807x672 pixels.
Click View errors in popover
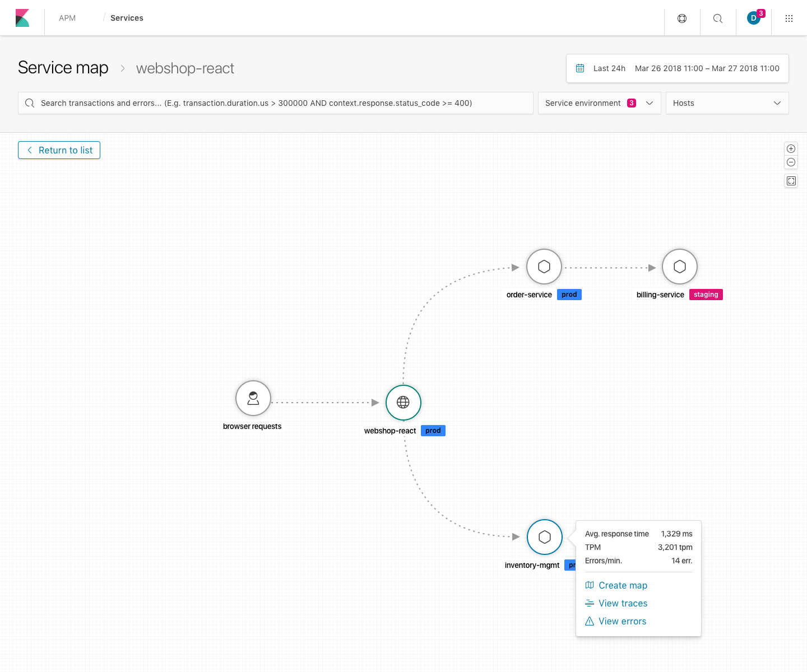[x=623, y=621]
